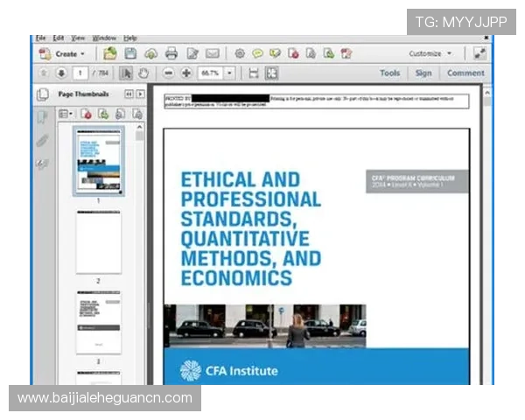Click the gear settings icon in toolbar
Viewport: 525px width, 420px height.
(240, 53)
